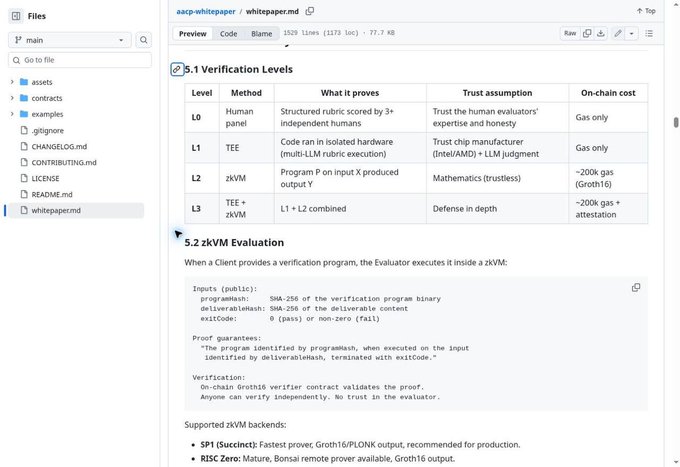Expand the assets folder chevron
680x467 pixels.
(12, 82)
